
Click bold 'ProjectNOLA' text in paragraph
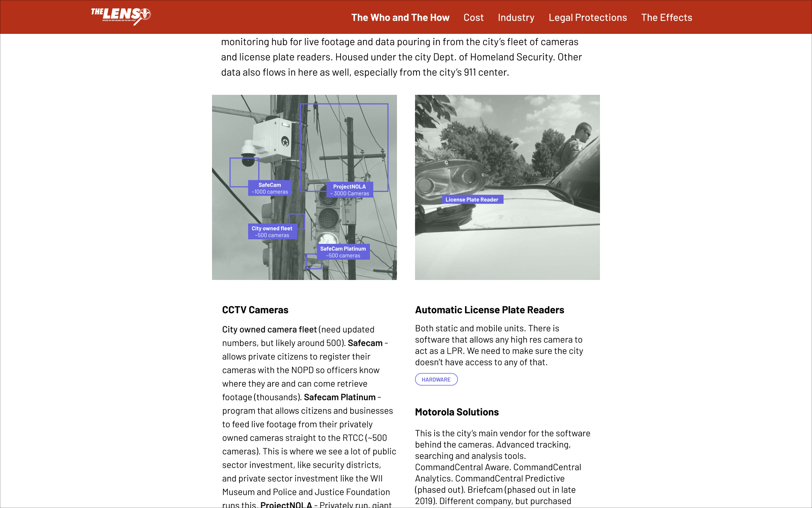pyautogui.click(x=286, y=505)
